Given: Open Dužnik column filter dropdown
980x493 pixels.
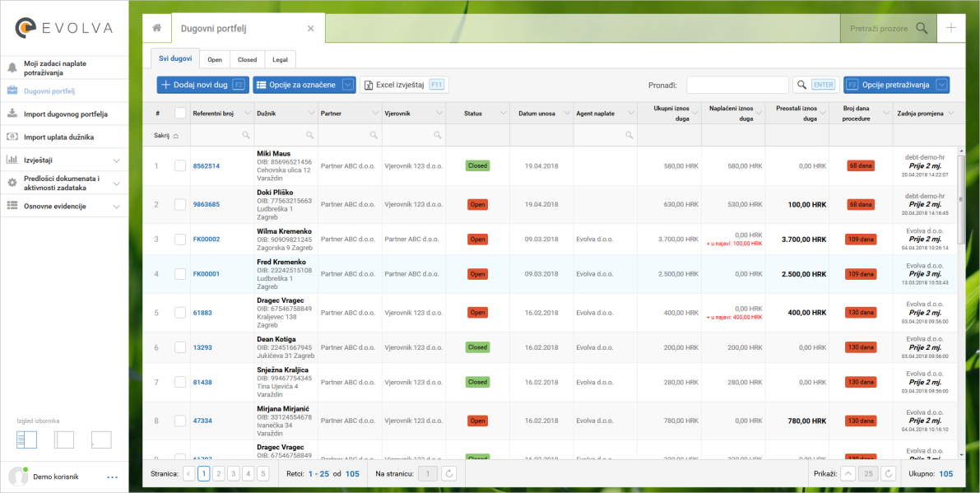Looking at the screenshot, I should 311,113.
